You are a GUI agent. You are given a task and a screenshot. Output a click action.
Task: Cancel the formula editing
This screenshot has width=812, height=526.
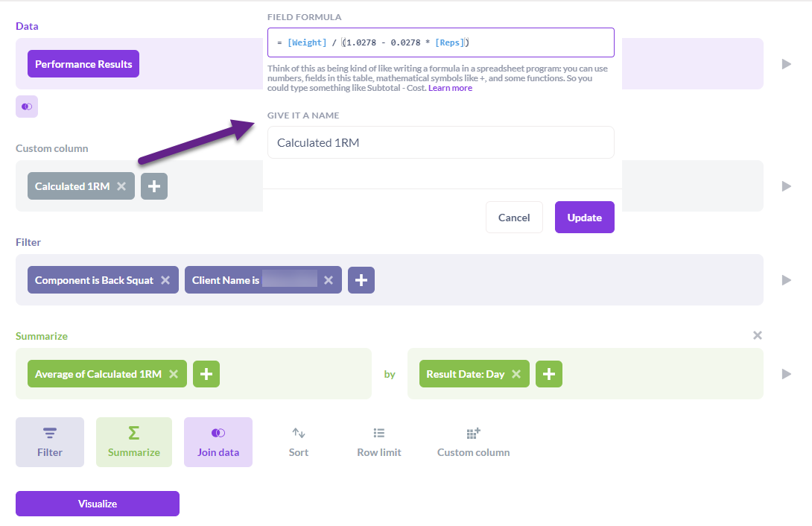tap(514, 218)
